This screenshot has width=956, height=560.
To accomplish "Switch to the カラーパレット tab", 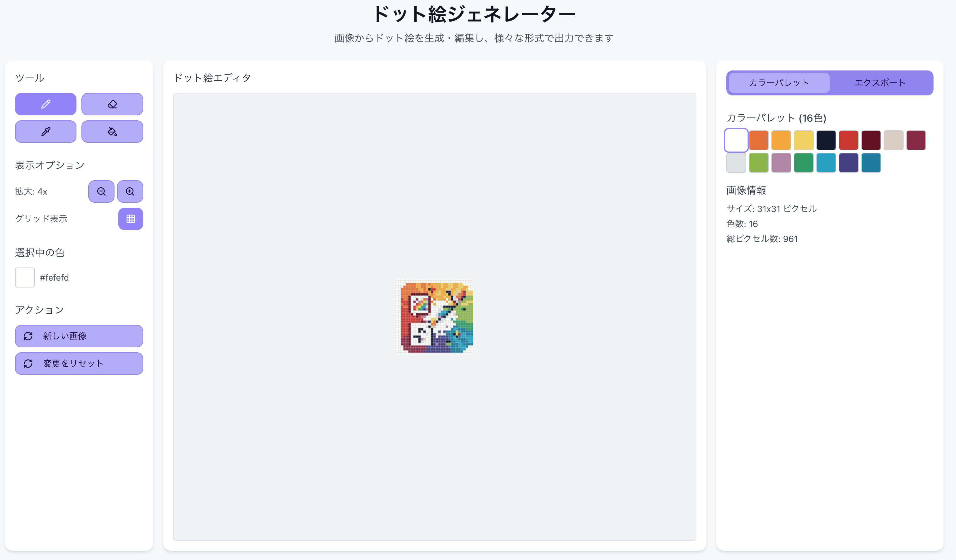I will tap(779, 83).
